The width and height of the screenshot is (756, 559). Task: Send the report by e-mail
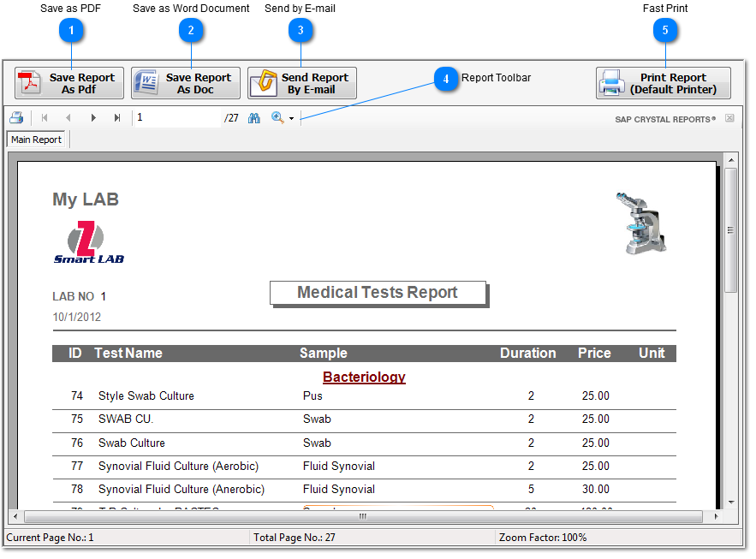[302, 83]
